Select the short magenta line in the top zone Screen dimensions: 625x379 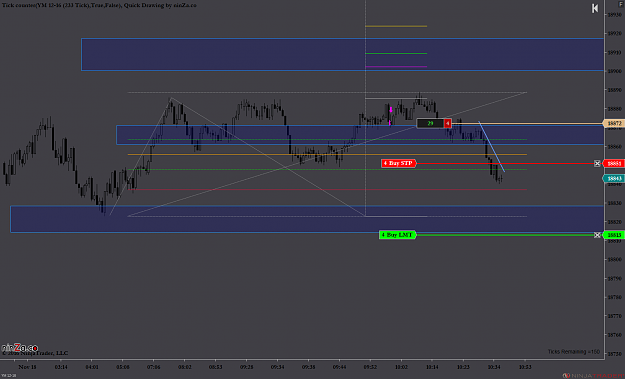396,67
